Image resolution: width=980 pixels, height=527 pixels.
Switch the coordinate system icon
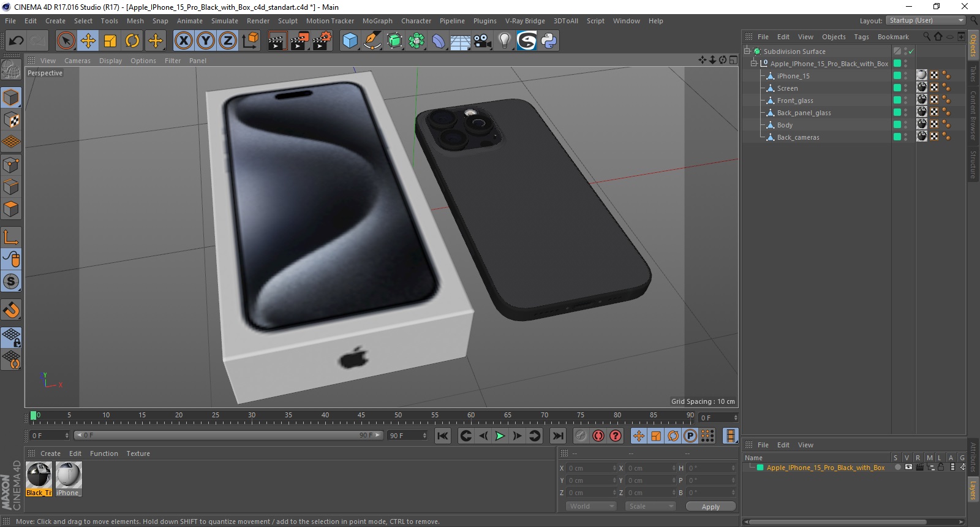(250, 41)
